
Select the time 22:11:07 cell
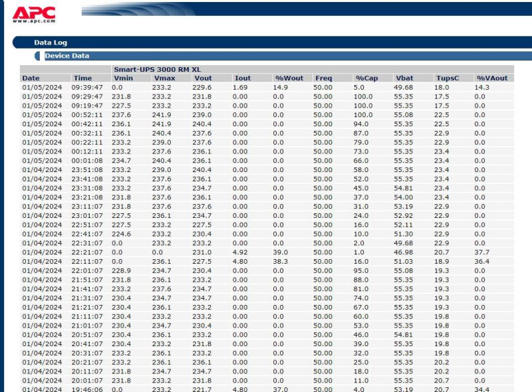[87, 262]
